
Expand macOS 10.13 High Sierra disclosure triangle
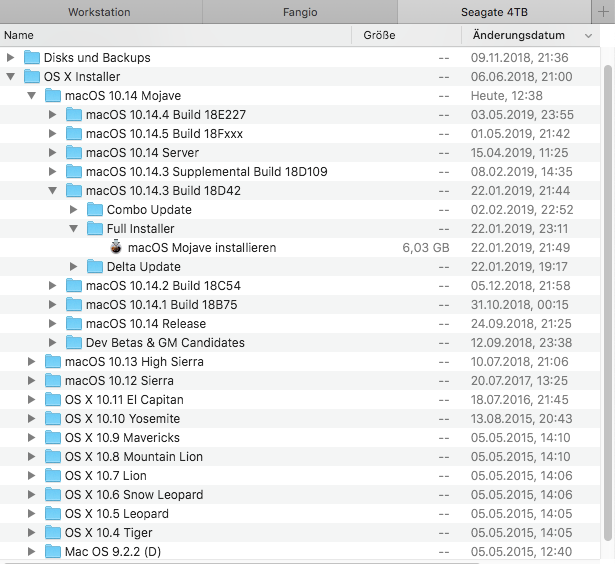[31, 362]
